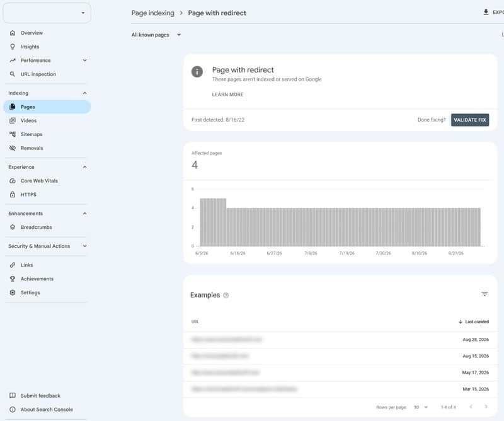
Task: Click the Performance trend icon
Action: point(13,60)
